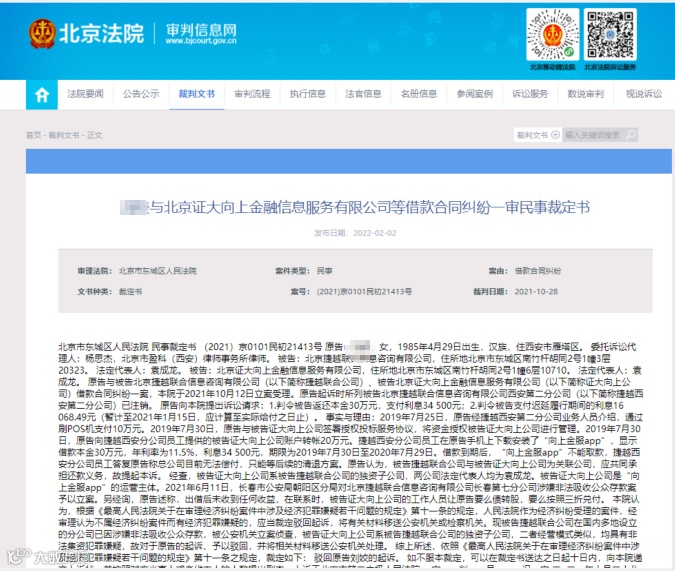Click the case number (2021)京0101民初21413号 in info box
The width and height of the screenshot is (675, 571).
point(364,292)
